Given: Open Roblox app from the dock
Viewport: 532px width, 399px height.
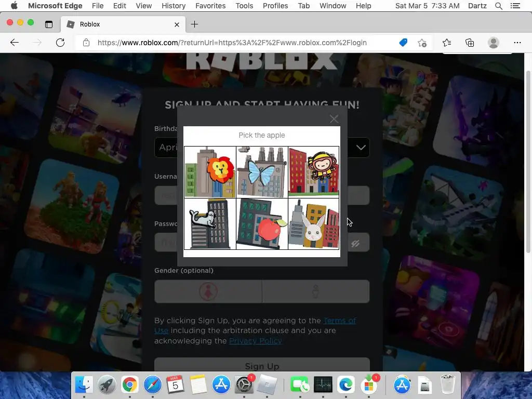Looking at the screenshot, I should click(267, 385).
